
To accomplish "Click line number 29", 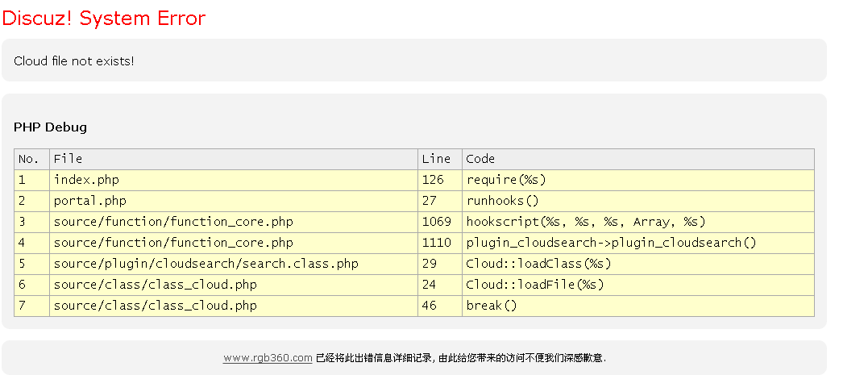I will click(x=440, y=265).
